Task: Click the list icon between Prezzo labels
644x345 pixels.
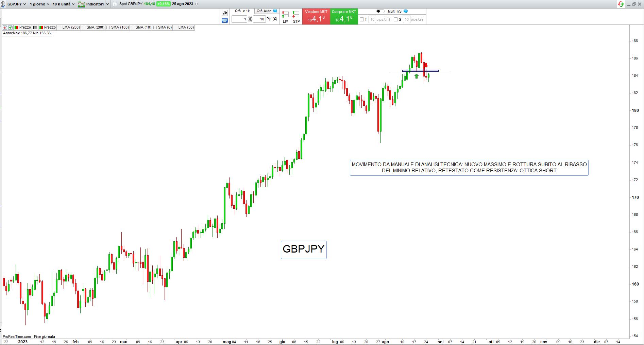Action: tap(35, 28)
